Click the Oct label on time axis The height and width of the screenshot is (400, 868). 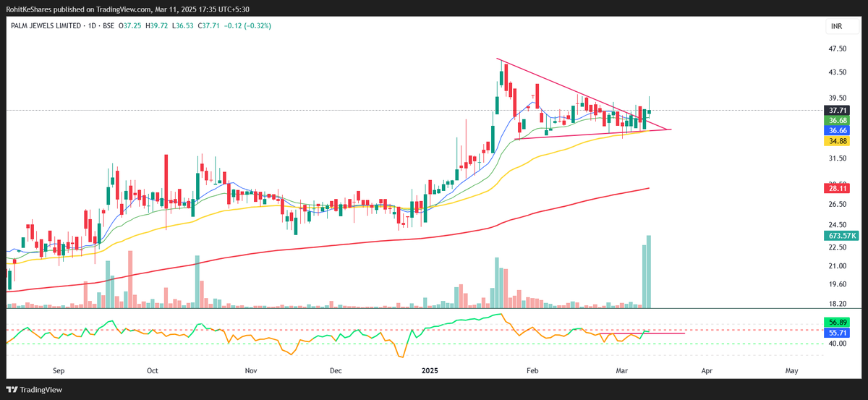pyautogui.click(x=152, y=370)
